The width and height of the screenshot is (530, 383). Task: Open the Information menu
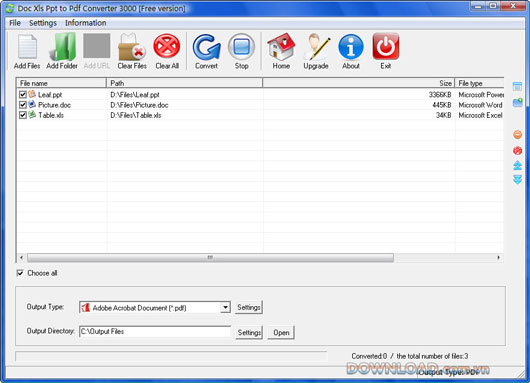tap(86, 23)
